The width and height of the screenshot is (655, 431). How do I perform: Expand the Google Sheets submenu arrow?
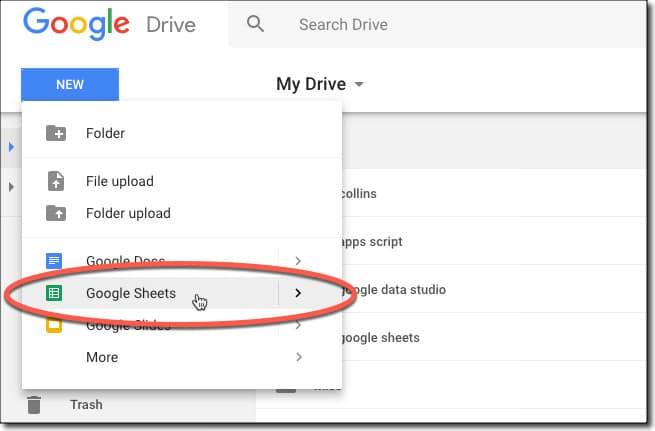pyautogui.click(x=298, y=293)
